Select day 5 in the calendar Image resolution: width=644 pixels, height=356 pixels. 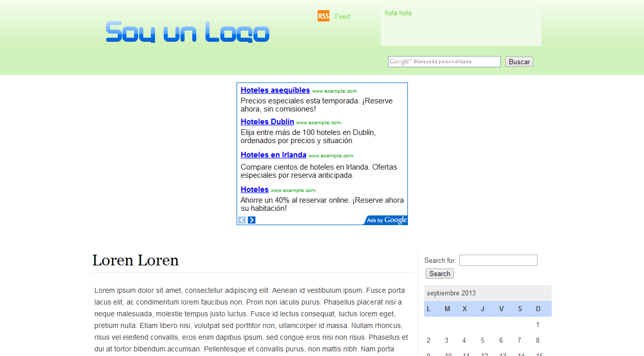point(482,341)
